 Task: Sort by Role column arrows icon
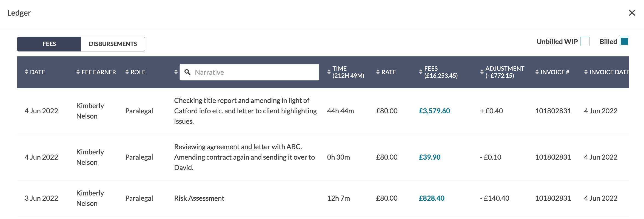[127, 72]
